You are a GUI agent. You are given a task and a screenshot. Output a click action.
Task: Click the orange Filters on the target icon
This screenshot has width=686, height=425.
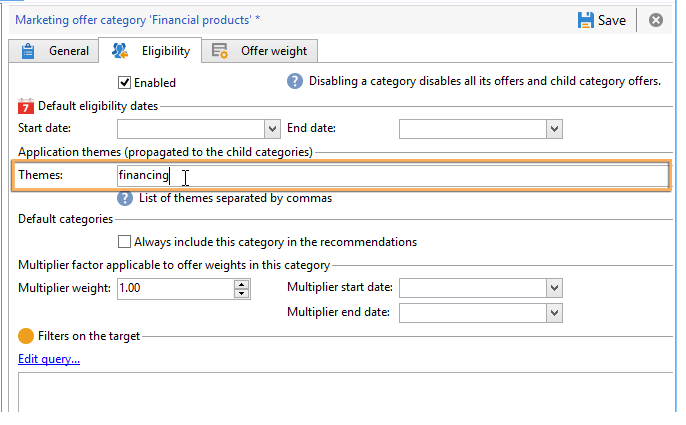pyautogui.click(x=26, y=336)
